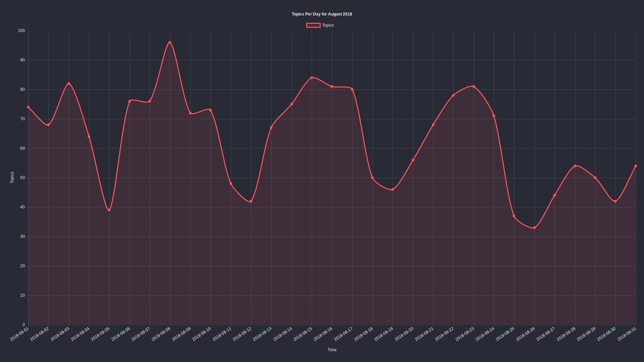Viewport: 644px width, 362px height.
Task: Click the x-axis label 2018-08-05
Action: pos(100,334)
